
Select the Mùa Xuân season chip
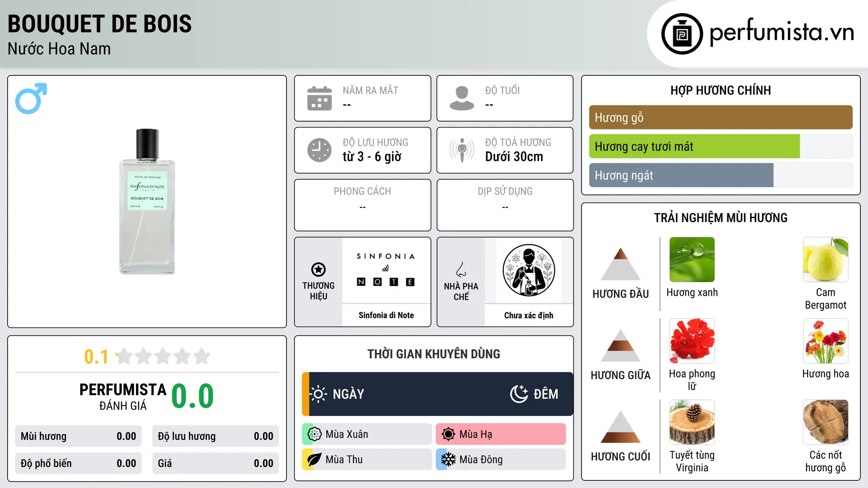click(x=367, y=434)
